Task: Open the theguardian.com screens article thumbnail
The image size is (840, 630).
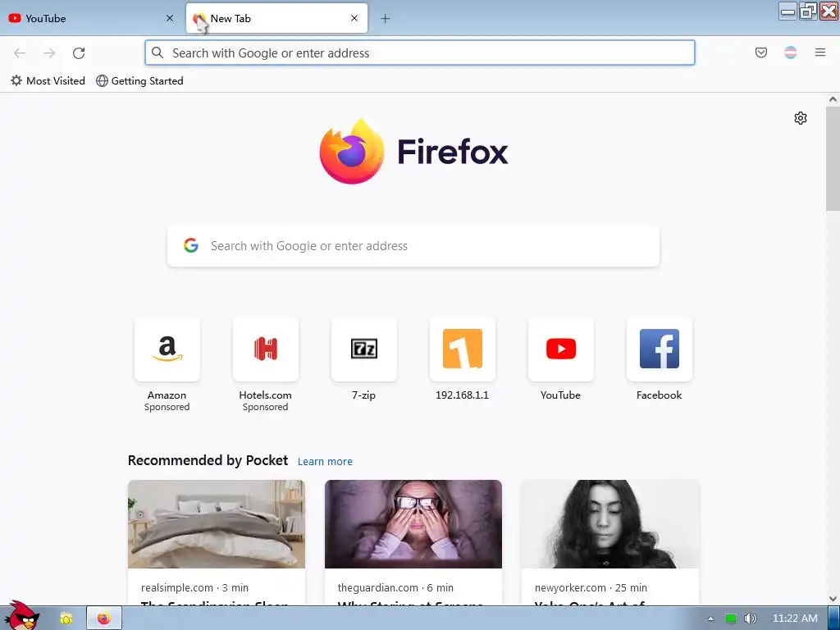Action: coord(413,524)
